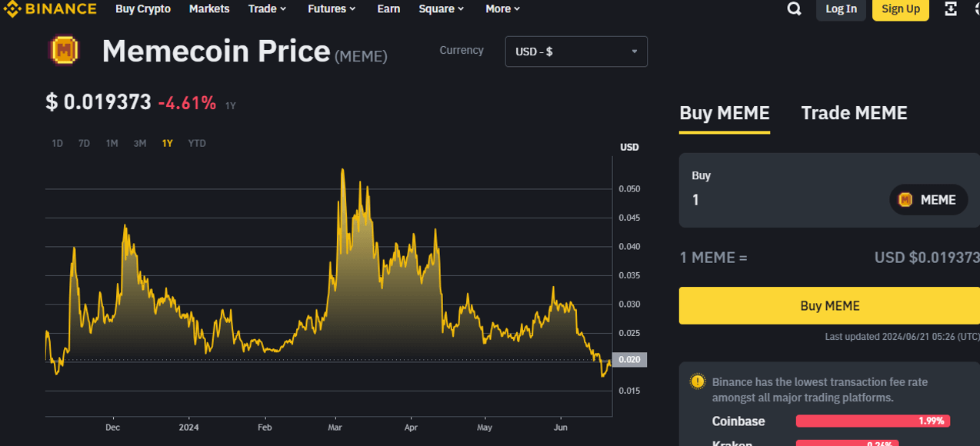
Task: Click the download app icon in header
Action: pos(951,9)
